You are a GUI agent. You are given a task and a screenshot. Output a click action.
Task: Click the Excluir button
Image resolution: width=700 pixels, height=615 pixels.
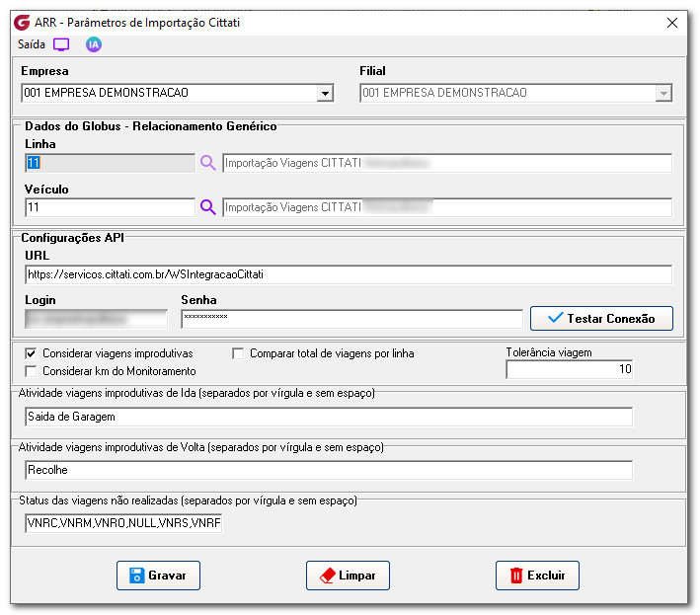click(x=537, y=576)
